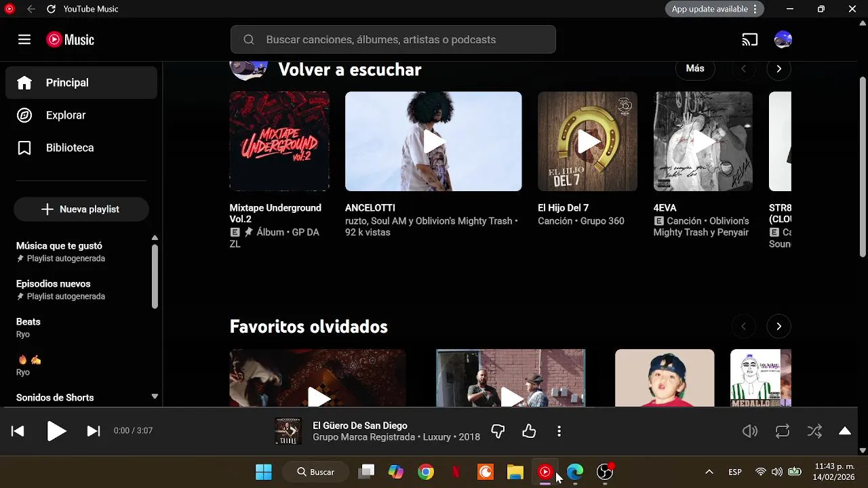Viewport: 868px width, 488px height.
Task: Open the App update available menu
Action: (x=715, y=9)
